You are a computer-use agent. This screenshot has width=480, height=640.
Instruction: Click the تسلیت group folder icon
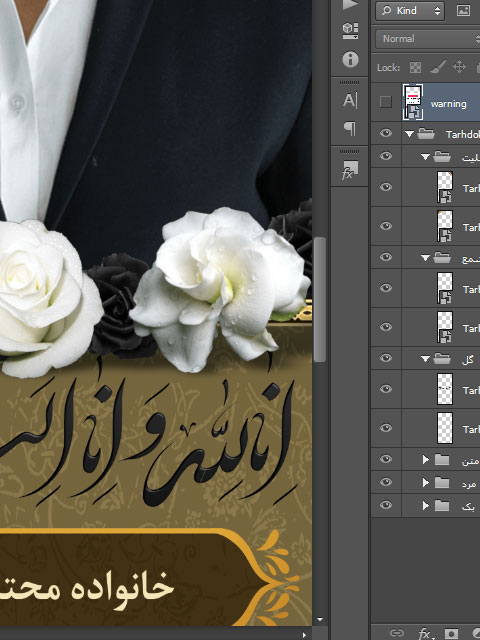click(442, 156)
